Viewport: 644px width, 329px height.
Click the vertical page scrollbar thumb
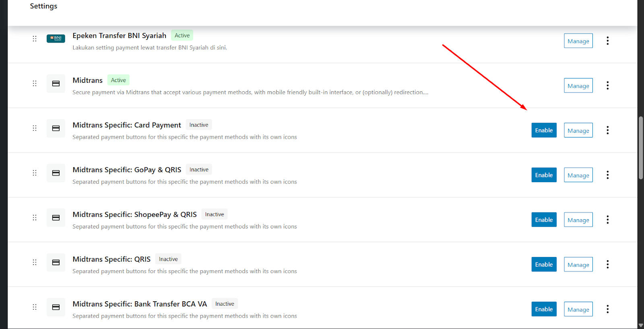click(x=640, y=148)
